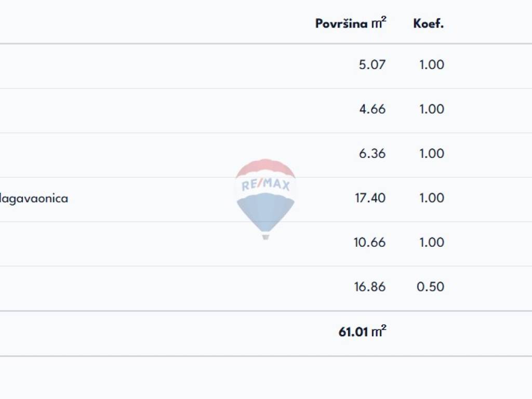The image size is (532, 399).
Task: Select the 4.66 area value
Action: [373, 109]
